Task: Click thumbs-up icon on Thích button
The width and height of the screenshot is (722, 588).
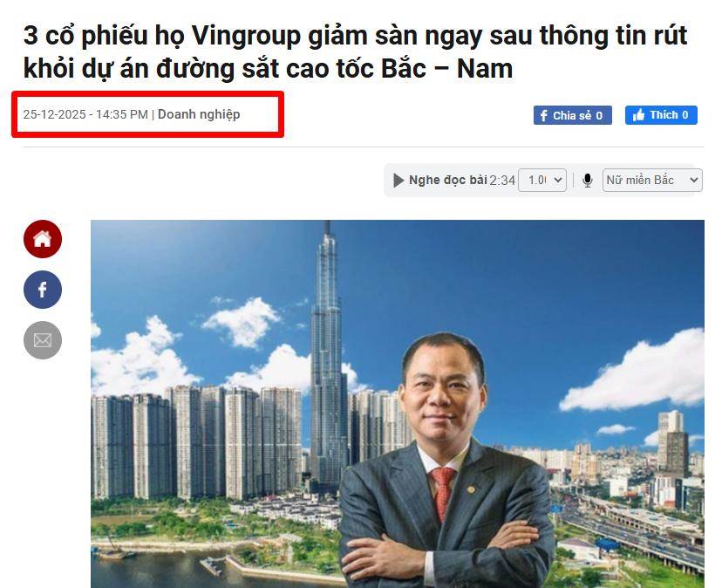Action: tap(638, 115)
